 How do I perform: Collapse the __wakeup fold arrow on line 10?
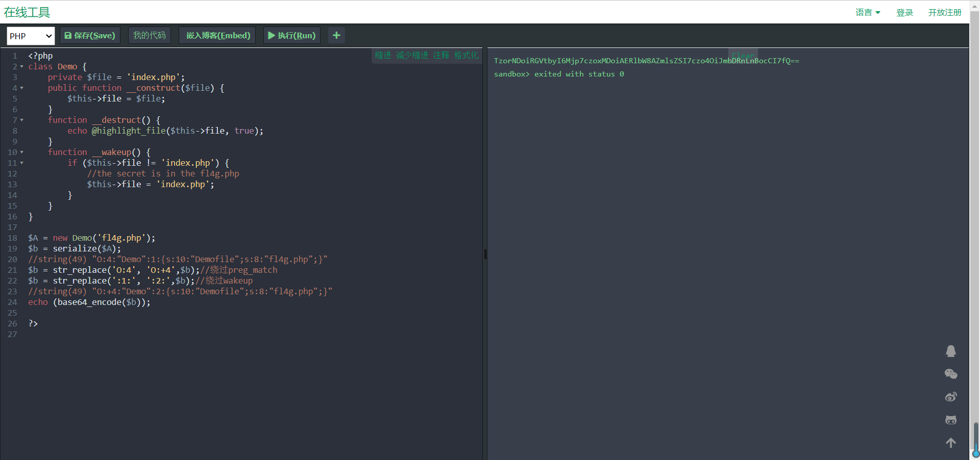(21, 152)
